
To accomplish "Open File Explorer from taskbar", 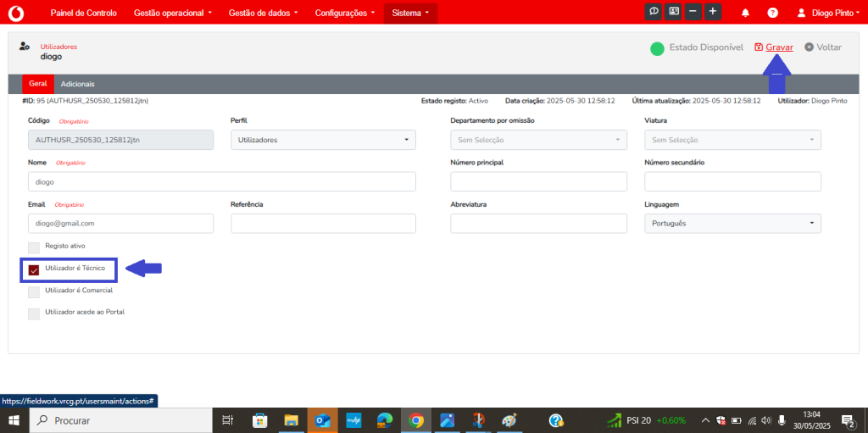I will point(292,421).
